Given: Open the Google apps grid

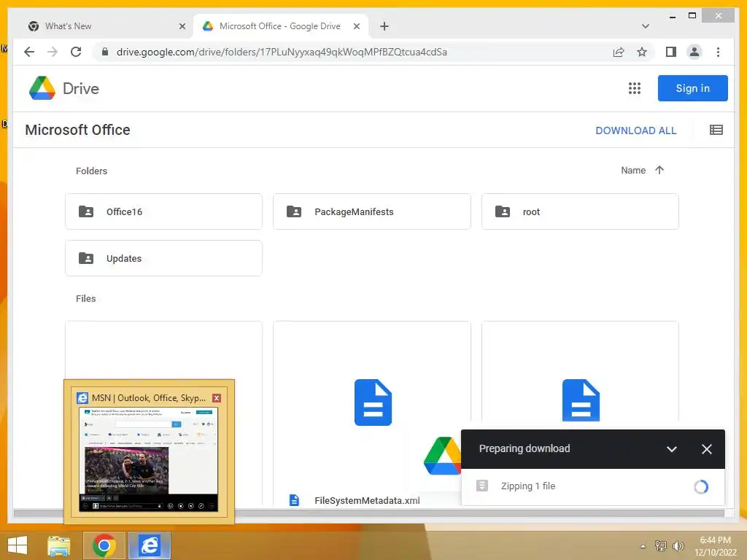Looking at the screenshot, I should click(634, 88).
